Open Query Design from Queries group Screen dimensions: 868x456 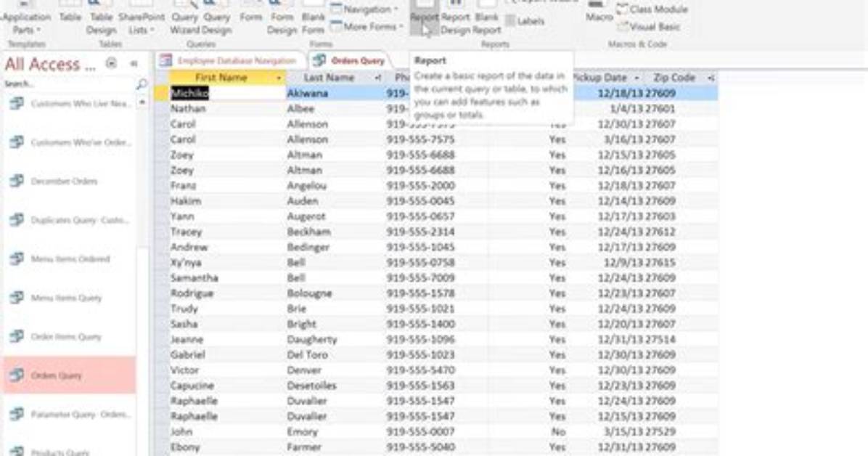tap(216, 17)
